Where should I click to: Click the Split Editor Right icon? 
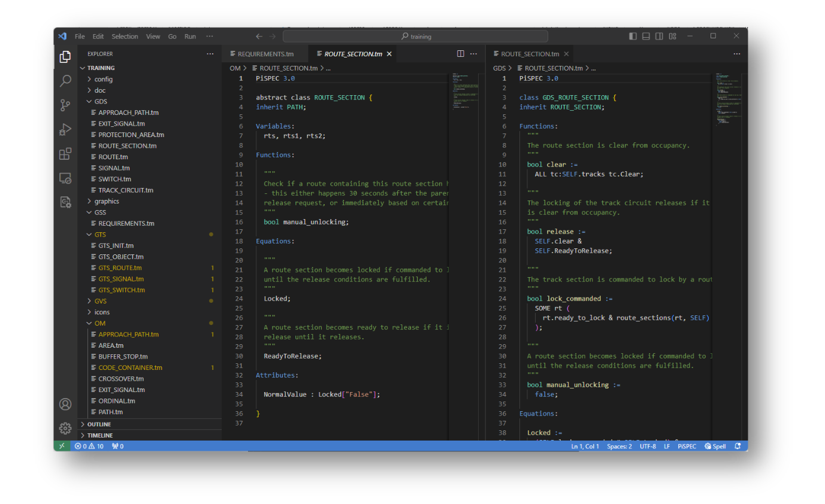click(x=461, y=53)
